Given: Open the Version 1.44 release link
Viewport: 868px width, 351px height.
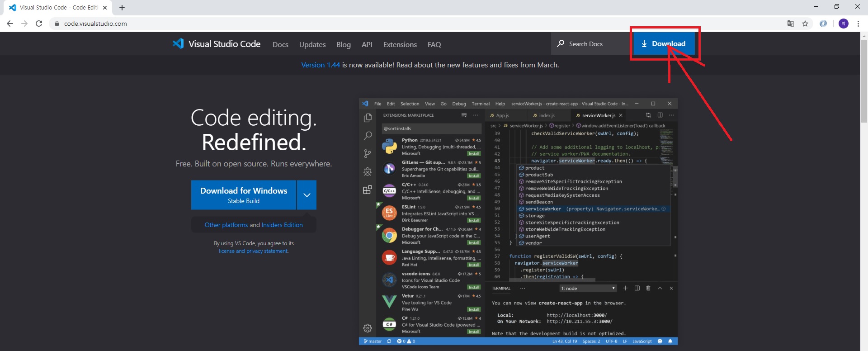Looking at the screenshot, I should [321, 65].
